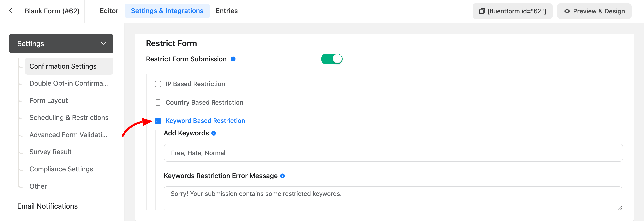
Task: Open Email Notifications section
Action: tap(47, 206)
